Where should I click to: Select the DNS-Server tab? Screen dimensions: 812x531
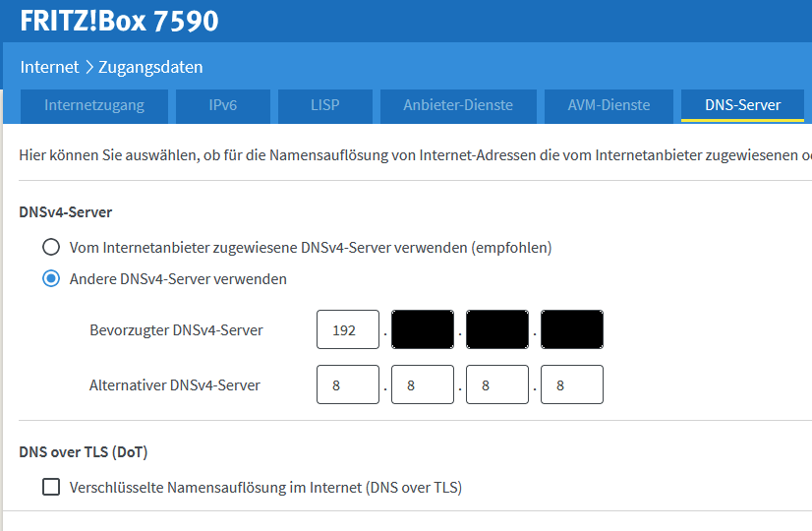(742, 105)
